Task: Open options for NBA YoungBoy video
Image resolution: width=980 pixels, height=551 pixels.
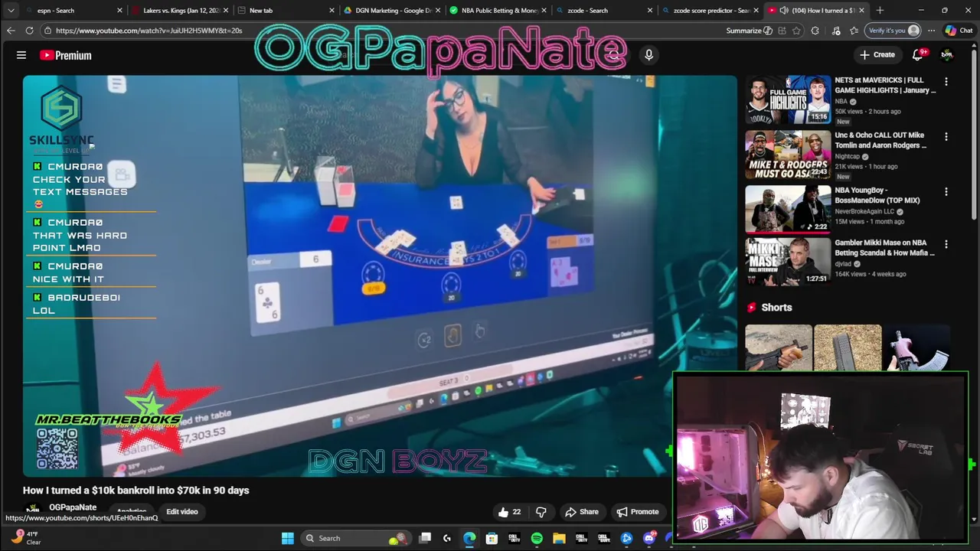Action: point(946,191)
